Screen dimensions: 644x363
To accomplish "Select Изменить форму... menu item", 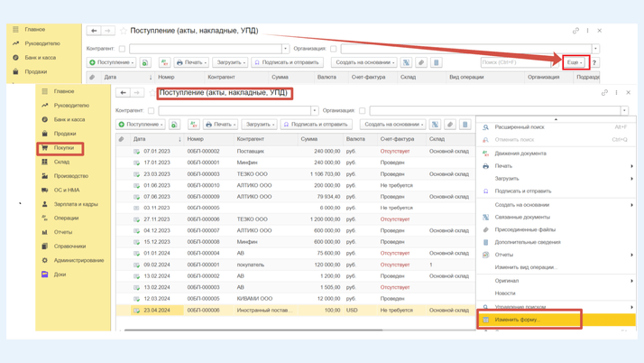I will [518, 320].
